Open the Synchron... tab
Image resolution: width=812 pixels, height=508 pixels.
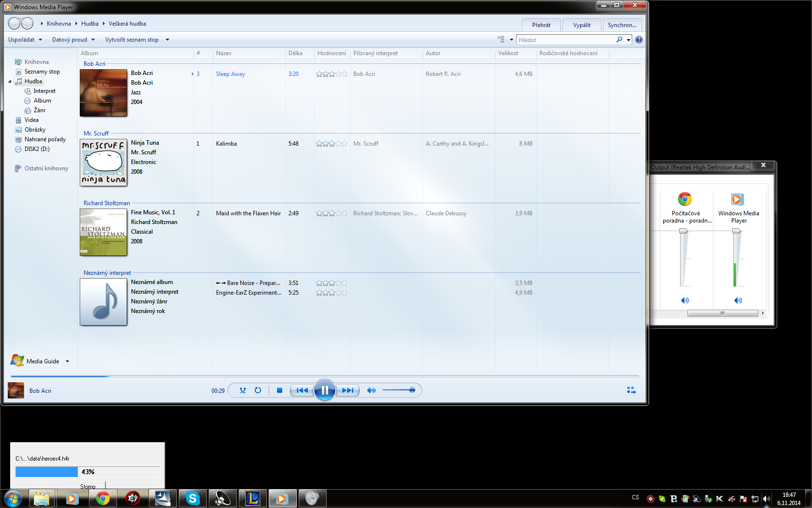tap(622, 25)
